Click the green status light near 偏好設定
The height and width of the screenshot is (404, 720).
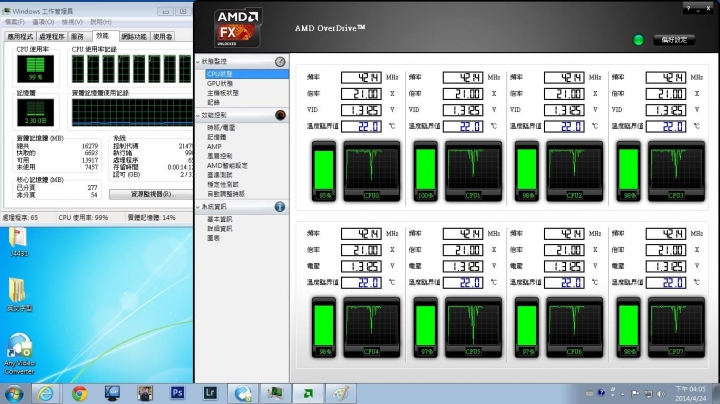coord(638,40)
